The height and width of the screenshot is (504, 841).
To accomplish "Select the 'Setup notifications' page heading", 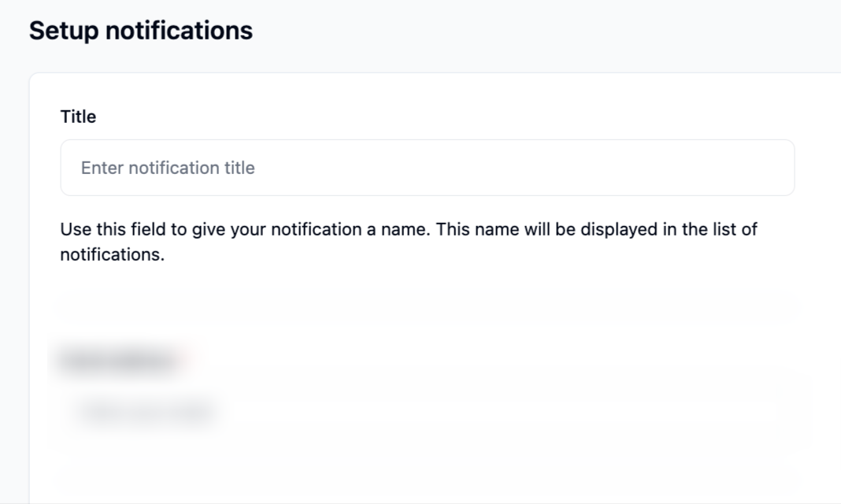I will [x=141, y=31].
